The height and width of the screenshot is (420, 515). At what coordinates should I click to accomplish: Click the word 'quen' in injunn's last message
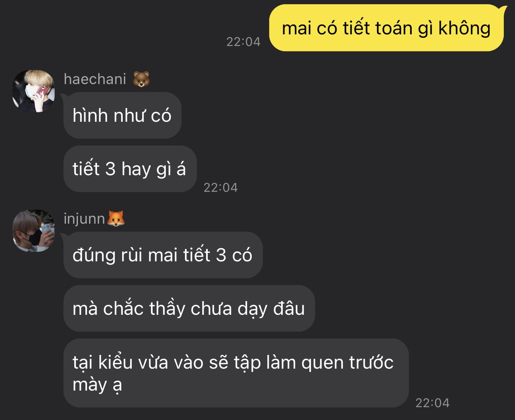[323, 363]
